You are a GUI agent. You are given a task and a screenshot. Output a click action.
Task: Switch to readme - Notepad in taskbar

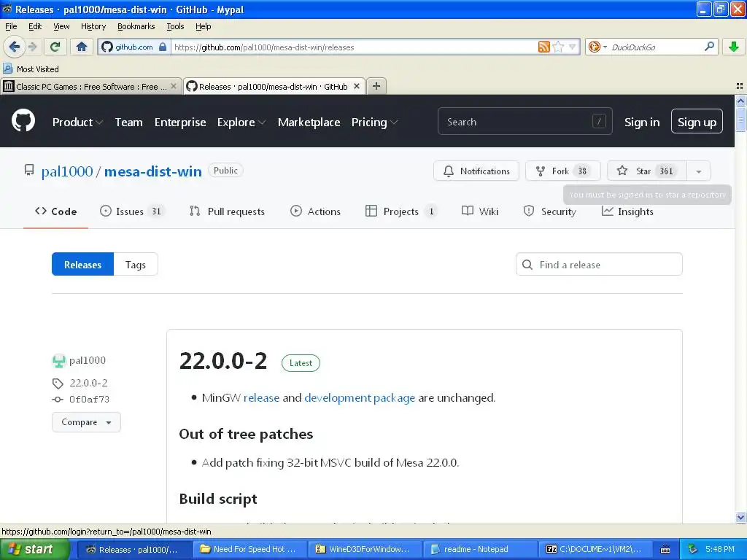coord(481,549)
